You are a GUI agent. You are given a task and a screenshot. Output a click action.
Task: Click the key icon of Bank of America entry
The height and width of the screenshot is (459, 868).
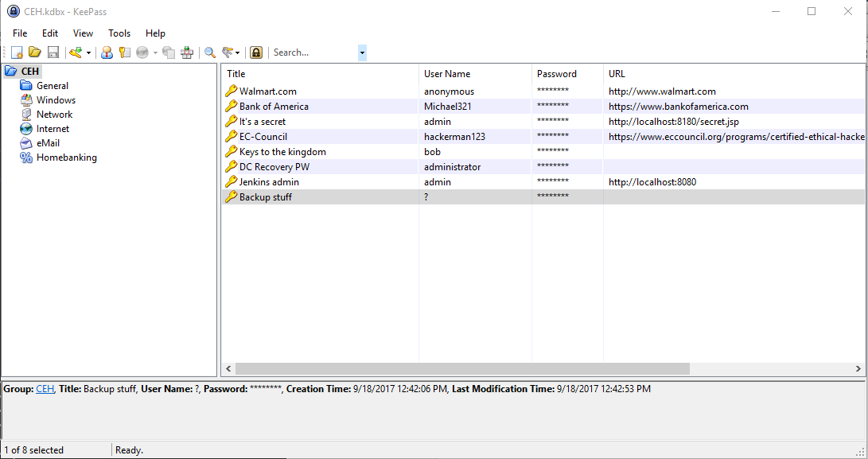tap(231, 107)
